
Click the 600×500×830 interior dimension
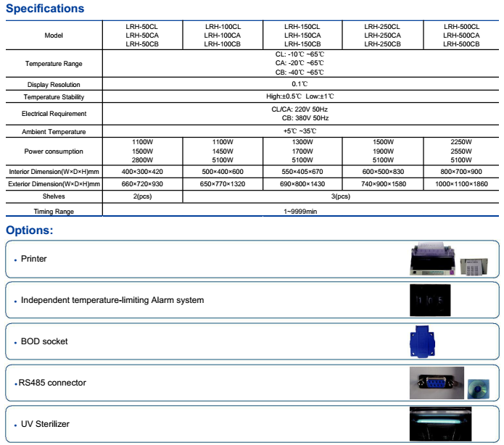click(x=383, y=172)
